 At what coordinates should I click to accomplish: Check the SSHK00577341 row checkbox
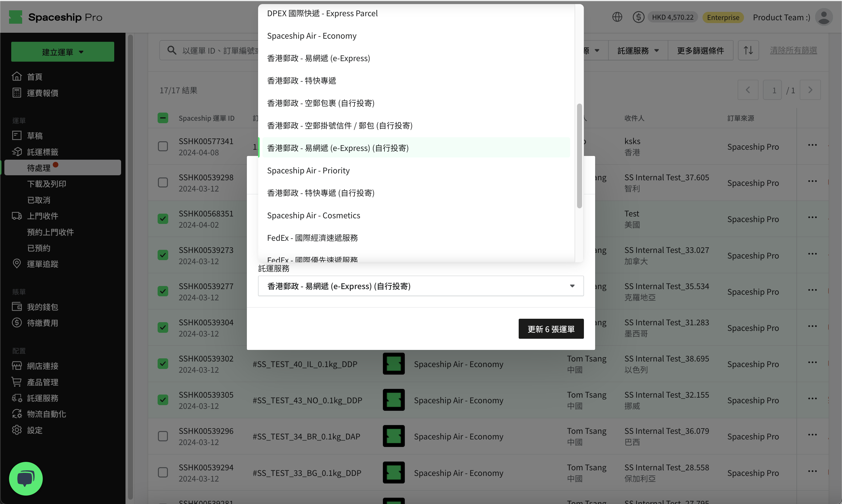click(163, 146)
